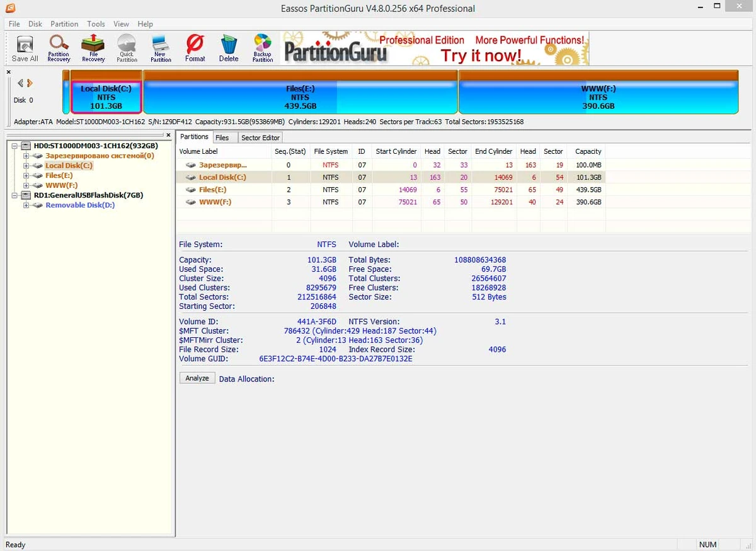This screenshot has width=756, height=551.
Task: Close the disk map panel
Action: point(9,72)
